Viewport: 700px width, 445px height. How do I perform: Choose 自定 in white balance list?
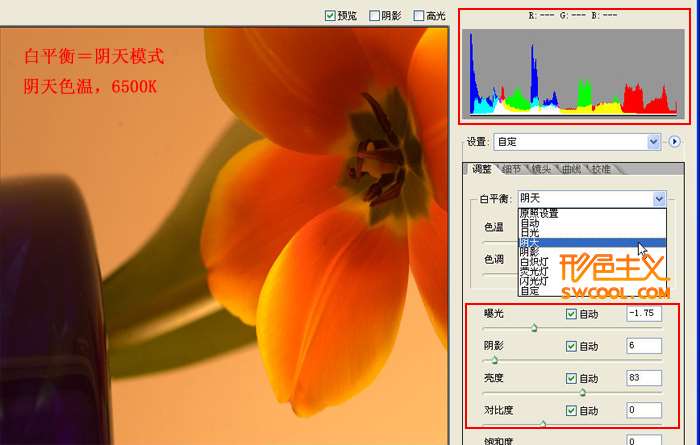point(592,291)
